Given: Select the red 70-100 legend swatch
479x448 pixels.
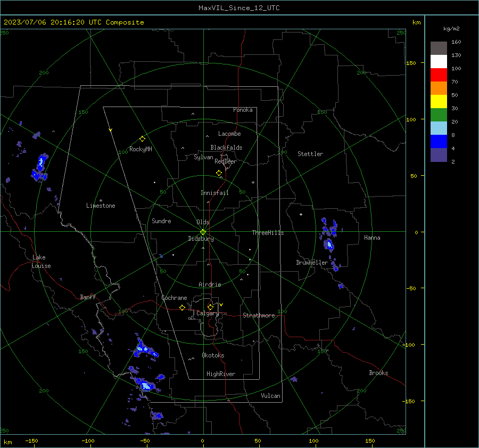Looking at the screenshot, I should point(439,75).
